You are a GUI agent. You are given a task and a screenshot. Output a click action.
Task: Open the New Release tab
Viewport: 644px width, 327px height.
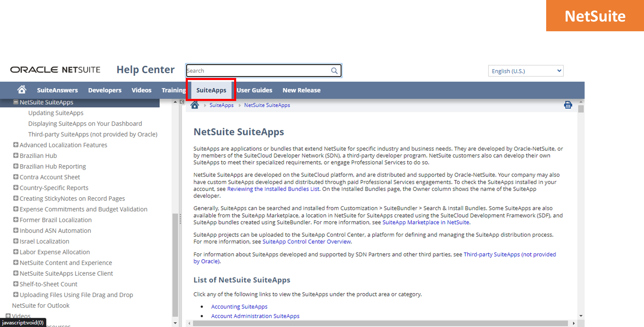(x=301, y=90)
